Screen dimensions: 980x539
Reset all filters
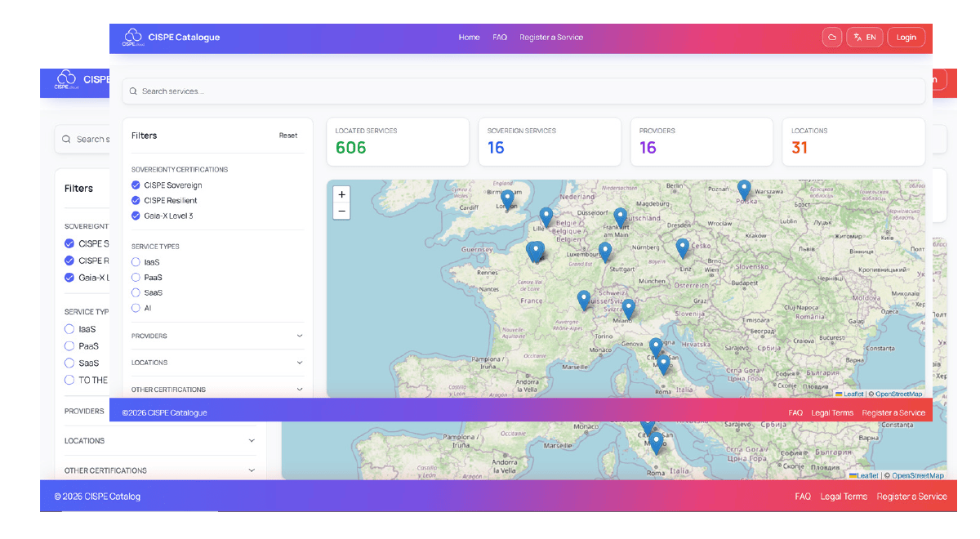pyautogui.click(x=288, y=136)
